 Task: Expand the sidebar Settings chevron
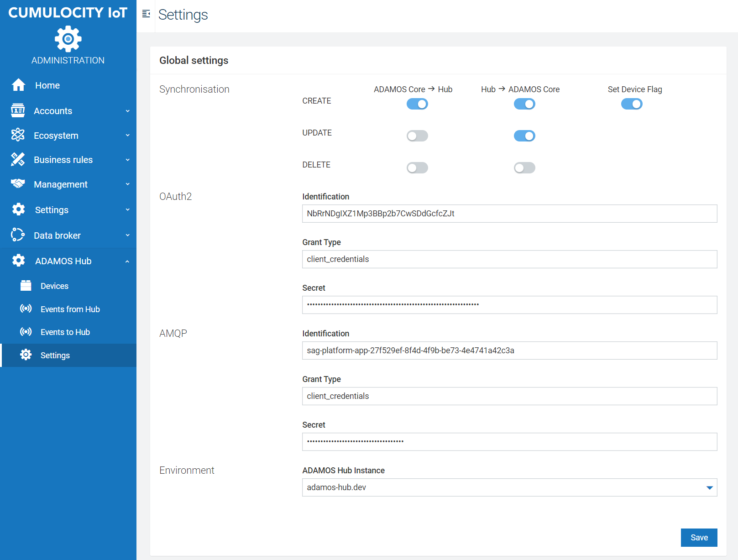pyautogui.click(x=128, y=209)
